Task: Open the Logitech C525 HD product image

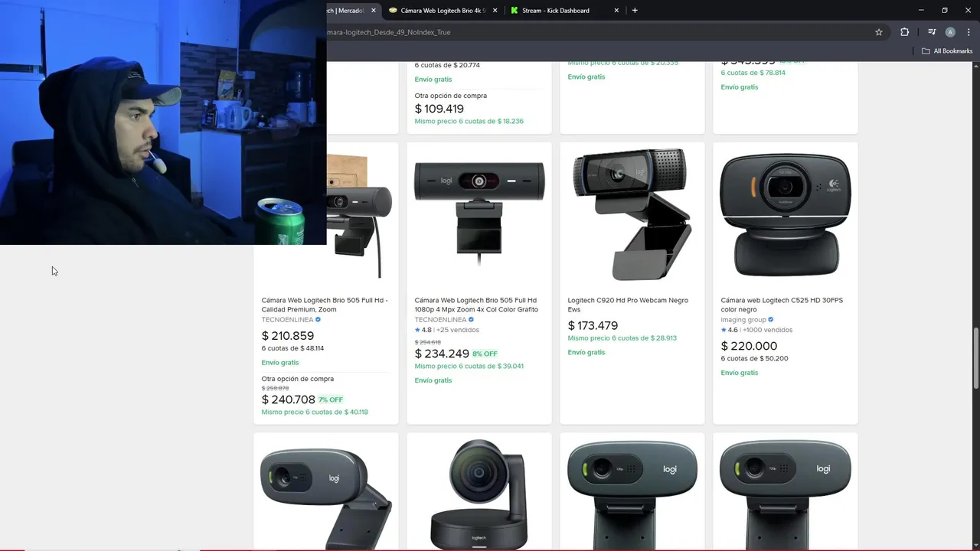Action: [786, 214]
